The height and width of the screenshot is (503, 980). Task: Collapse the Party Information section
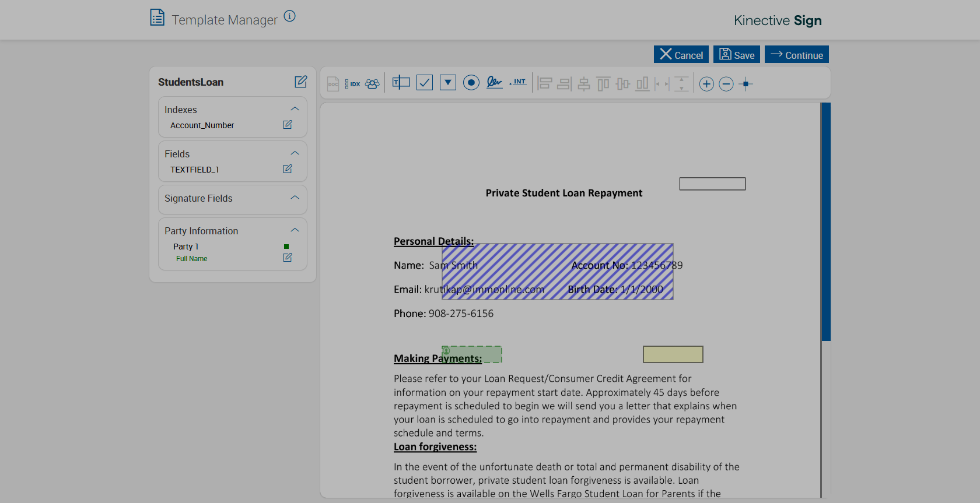click(295, 230)
